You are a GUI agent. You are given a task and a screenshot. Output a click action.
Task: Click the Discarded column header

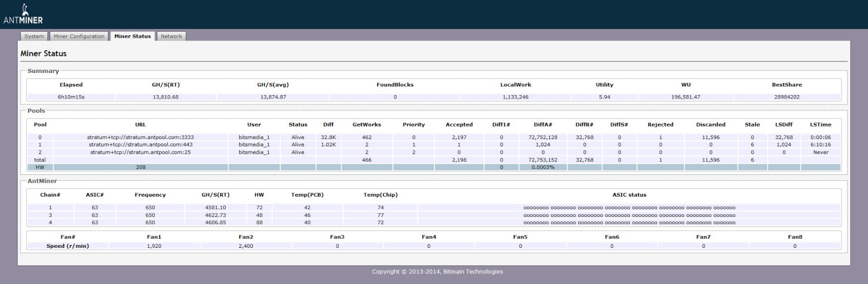point(710,125)
